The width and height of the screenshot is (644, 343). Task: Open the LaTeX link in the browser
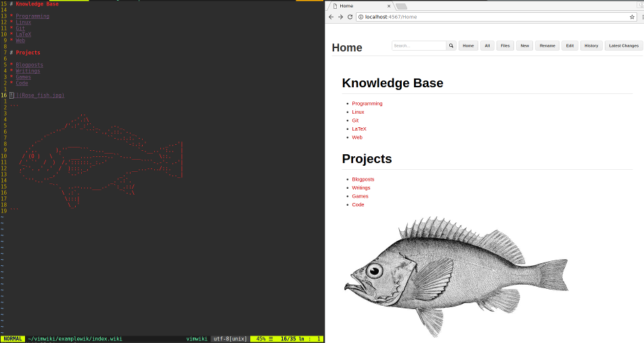[x=359, y=129]
